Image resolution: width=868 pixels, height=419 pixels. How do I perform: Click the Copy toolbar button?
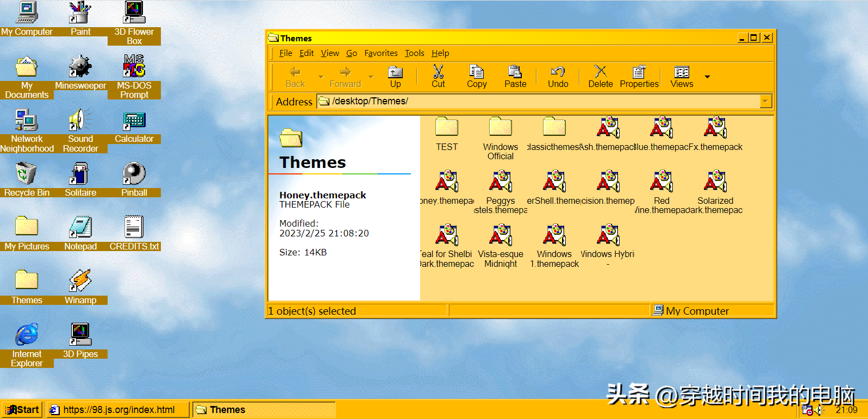(x=477, y=77)
